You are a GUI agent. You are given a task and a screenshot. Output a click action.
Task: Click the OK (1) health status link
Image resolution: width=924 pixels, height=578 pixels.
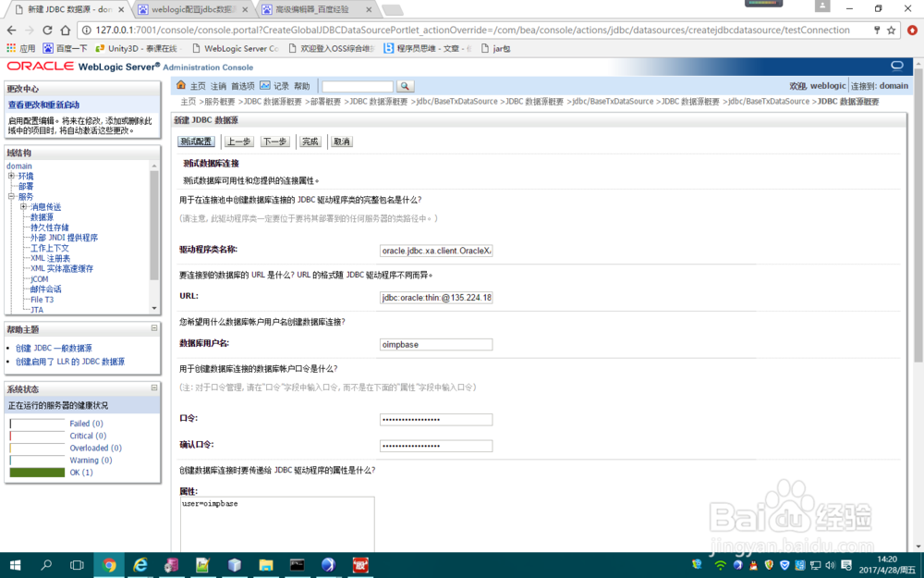click(x=81, y=473)
